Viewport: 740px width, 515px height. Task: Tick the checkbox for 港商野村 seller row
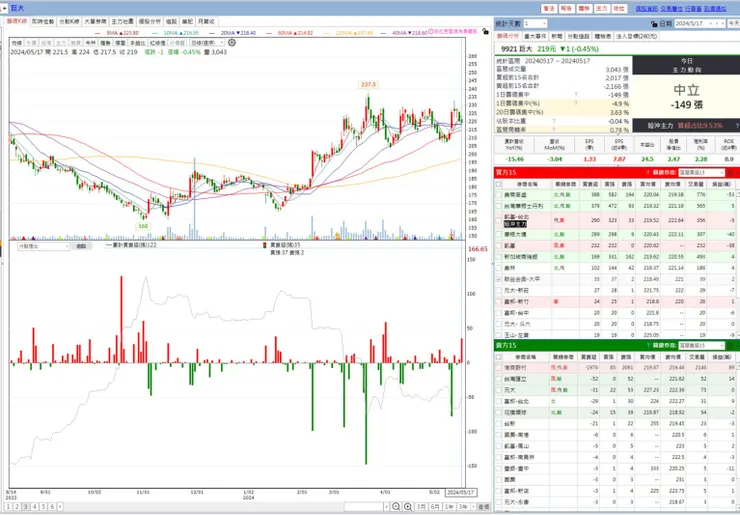[x=499, y=367]
